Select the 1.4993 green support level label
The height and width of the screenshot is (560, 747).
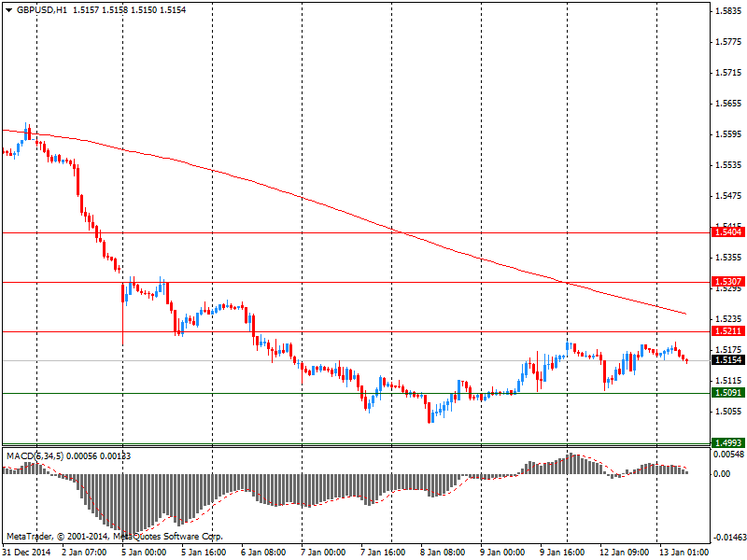coord(727,442)
